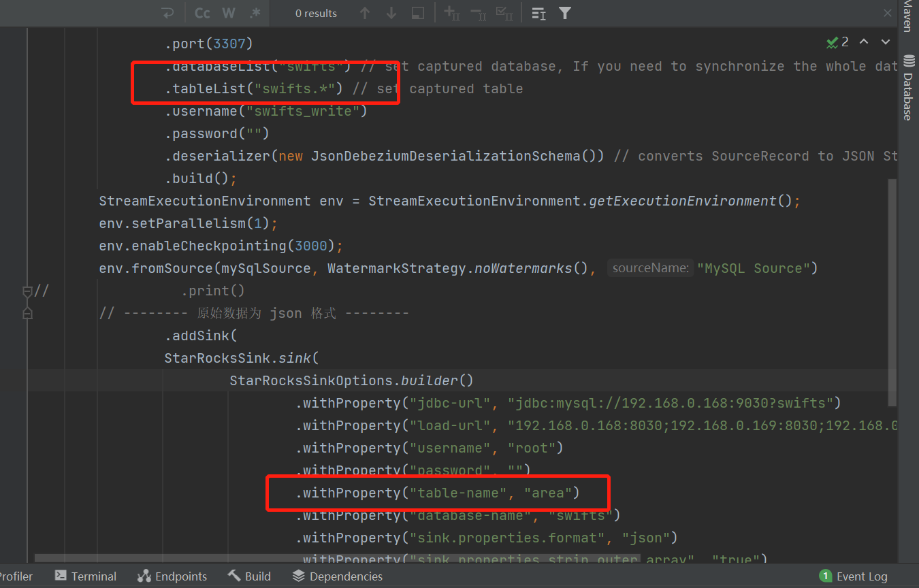The image size is (919, 588).
Task: Select all occurrences icon
Action: 504,13
